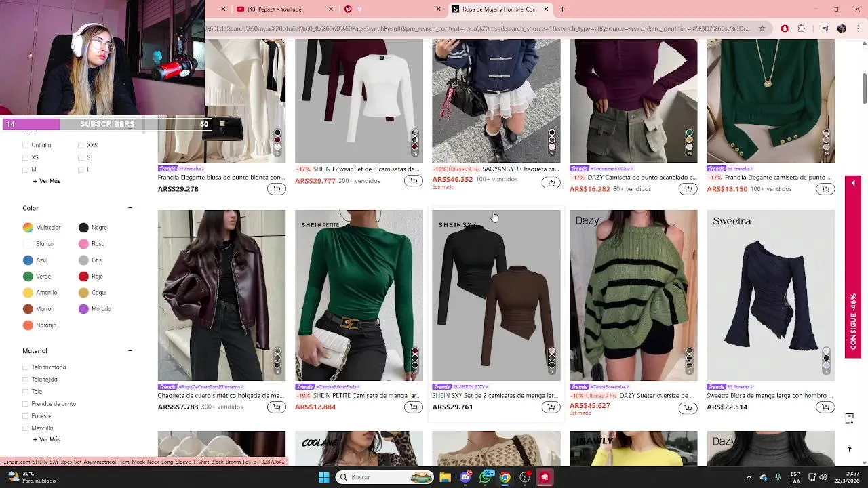
Task: Check the Tela tricotada material filter
Action: pyautogui.click(x=26, y=367)
